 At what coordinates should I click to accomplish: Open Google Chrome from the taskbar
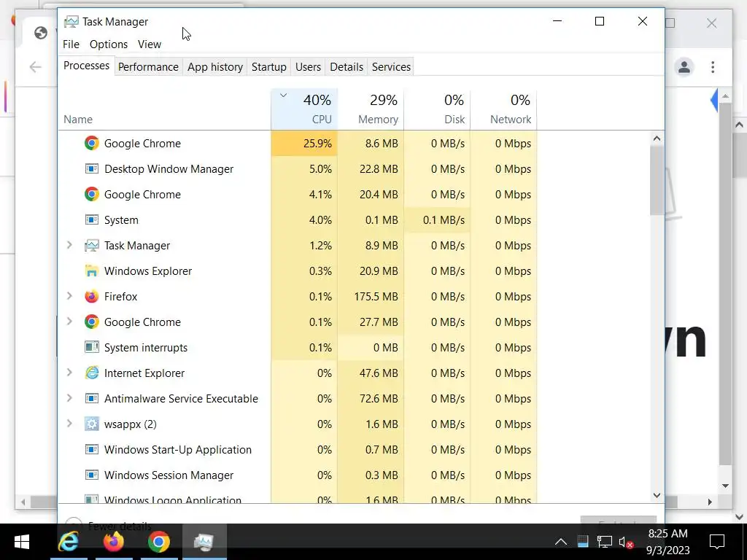158,542
